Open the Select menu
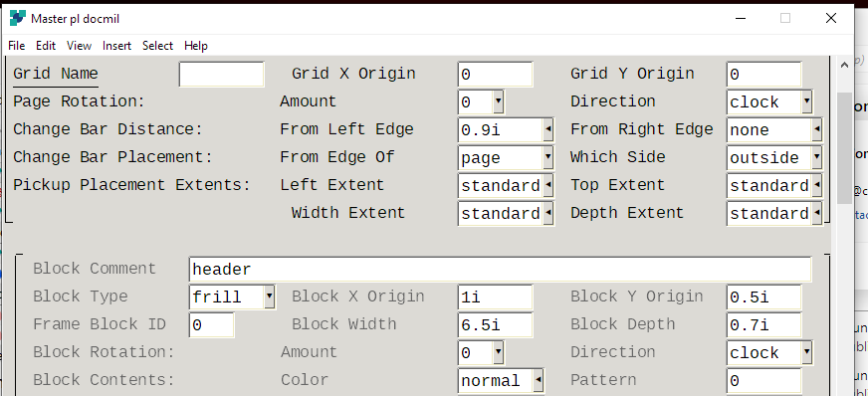Image resolution: width=868 pixels, height=396 pixels. click(157, 46)
